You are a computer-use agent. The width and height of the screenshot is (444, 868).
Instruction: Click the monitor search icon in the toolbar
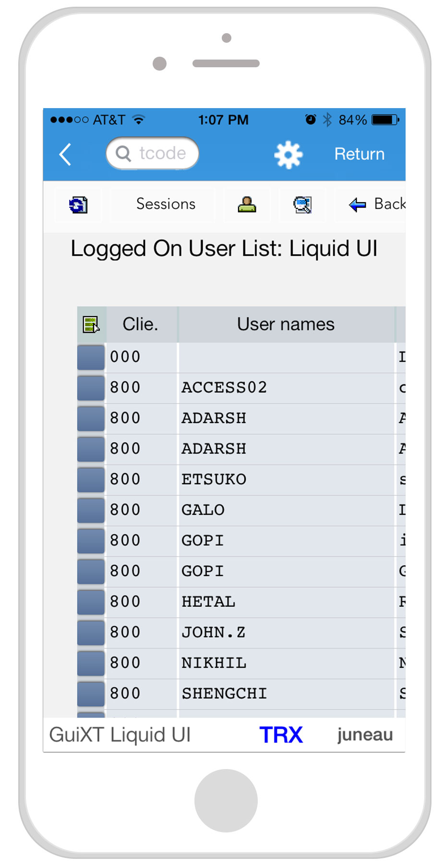[x=302, y=205]
